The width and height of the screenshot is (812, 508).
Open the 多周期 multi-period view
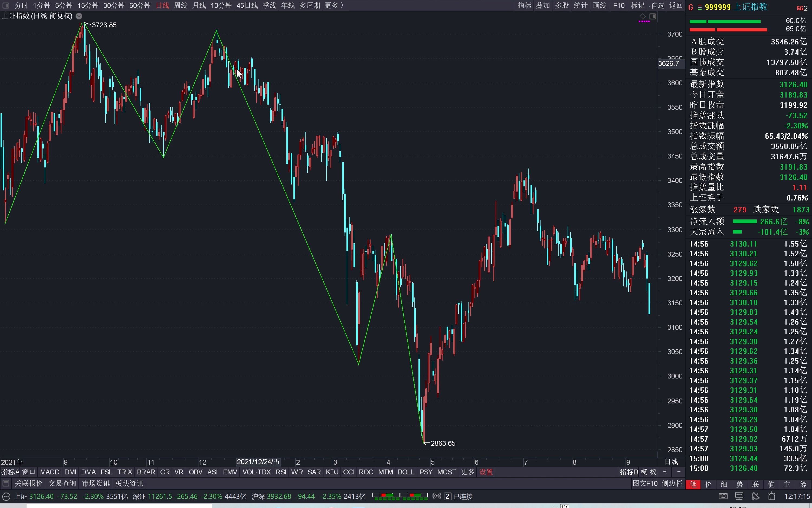click(x=310, y=5)
